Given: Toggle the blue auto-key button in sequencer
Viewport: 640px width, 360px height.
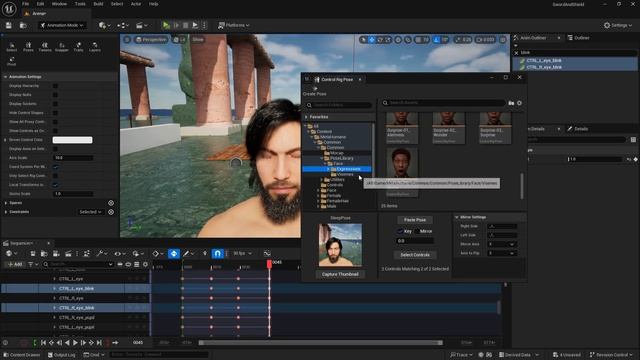Looking at the screenshot, I should pyautogui.click(x=174, y=253).
